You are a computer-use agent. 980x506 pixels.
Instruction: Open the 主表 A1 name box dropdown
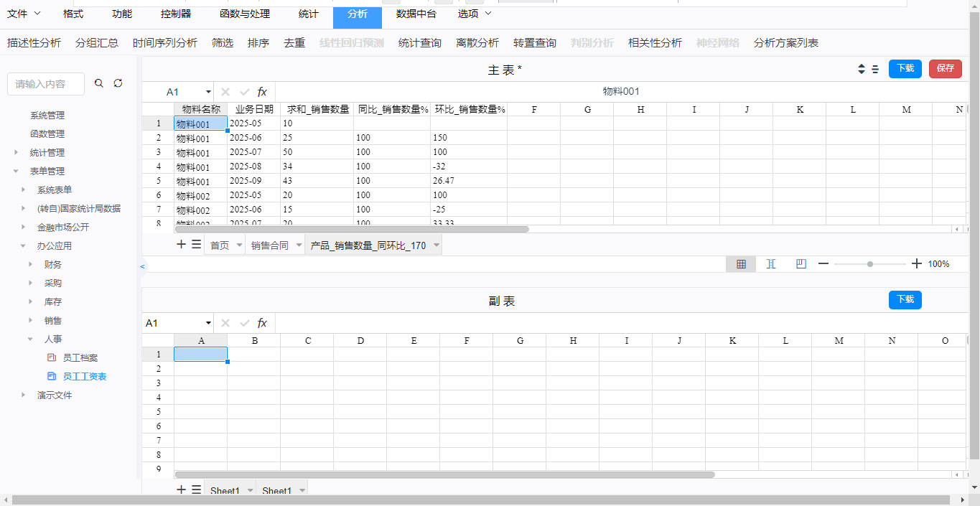(x=208, y=92)
